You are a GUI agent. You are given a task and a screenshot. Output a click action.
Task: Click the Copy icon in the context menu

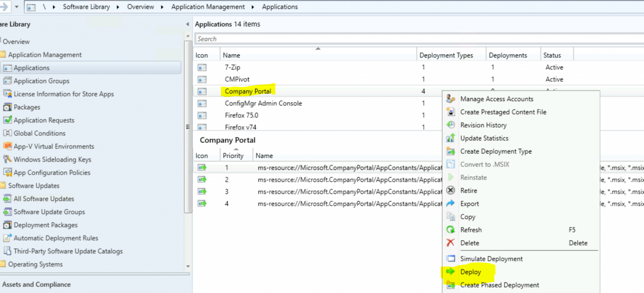point(451,216)
